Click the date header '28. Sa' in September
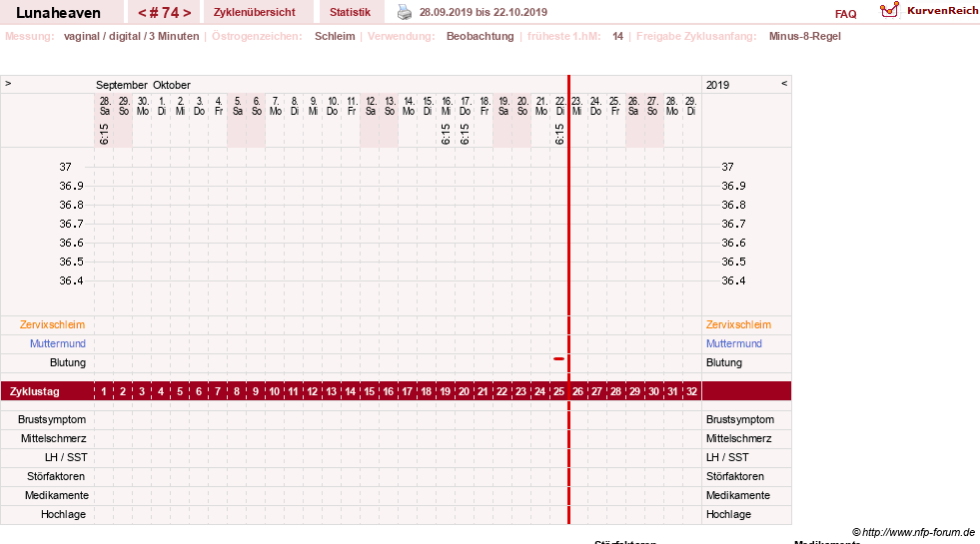 (x=104, y=106)
